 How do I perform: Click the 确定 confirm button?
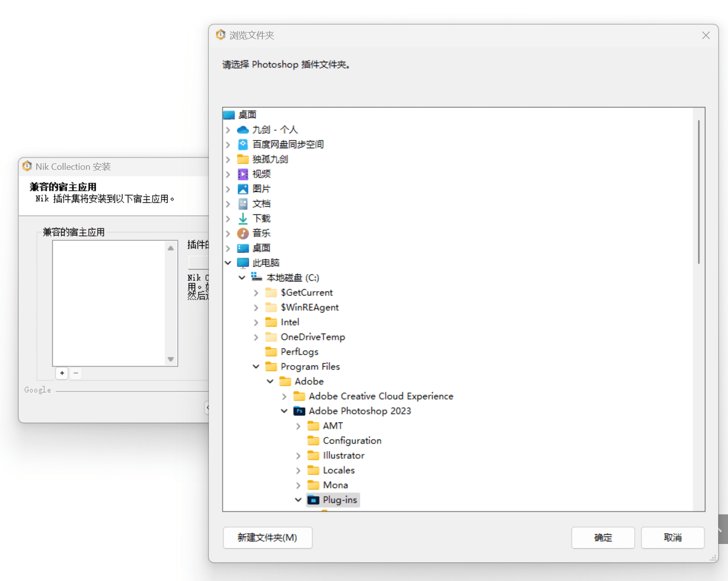point(603,538)
